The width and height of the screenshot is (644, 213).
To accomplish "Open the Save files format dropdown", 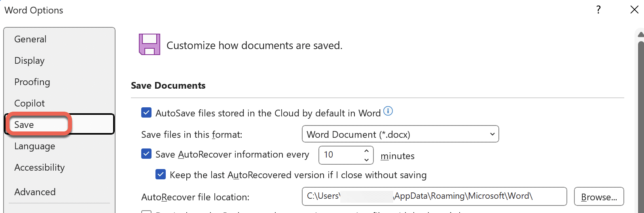I will coord(400,134).
